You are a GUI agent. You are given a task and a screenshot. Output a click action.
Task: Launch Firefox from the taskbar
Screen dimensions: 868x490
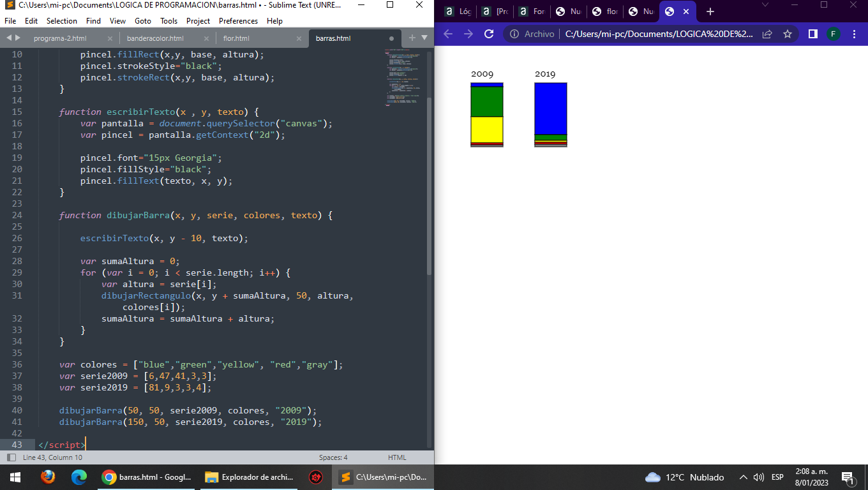point(48,477)
